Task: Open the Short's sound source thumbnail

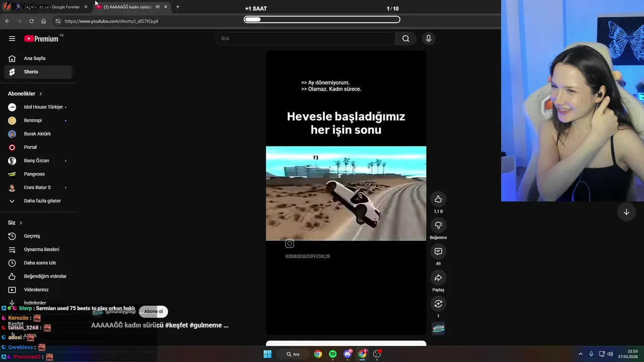Action: pyautogui.click(x=438, y=329)
